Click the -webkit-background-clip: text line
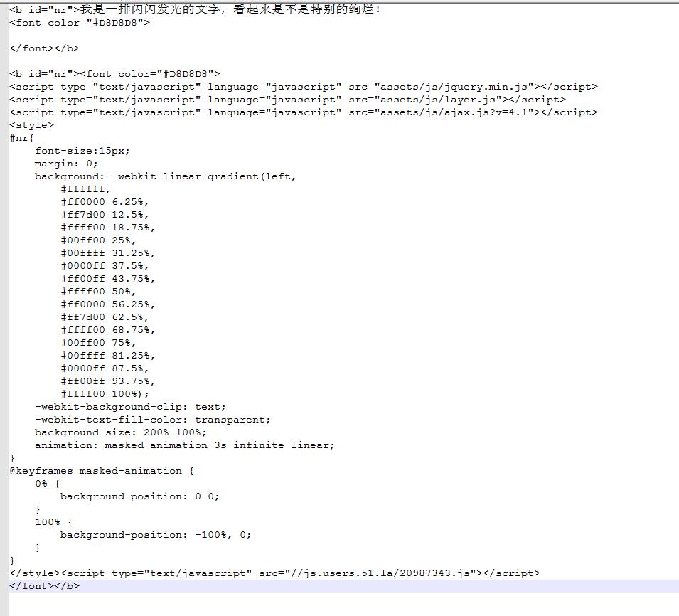This screenshot has height=616, width=679. 130,407
